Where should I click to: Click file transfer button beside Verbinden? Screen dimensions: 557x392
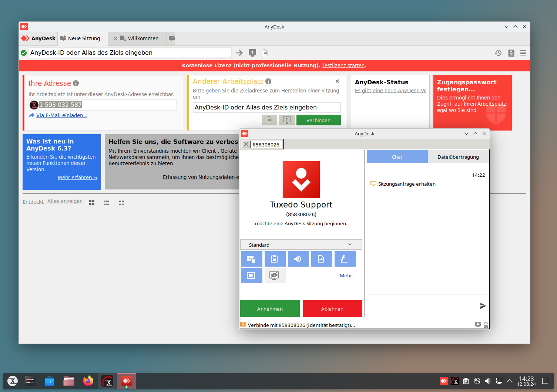point(269,120)
